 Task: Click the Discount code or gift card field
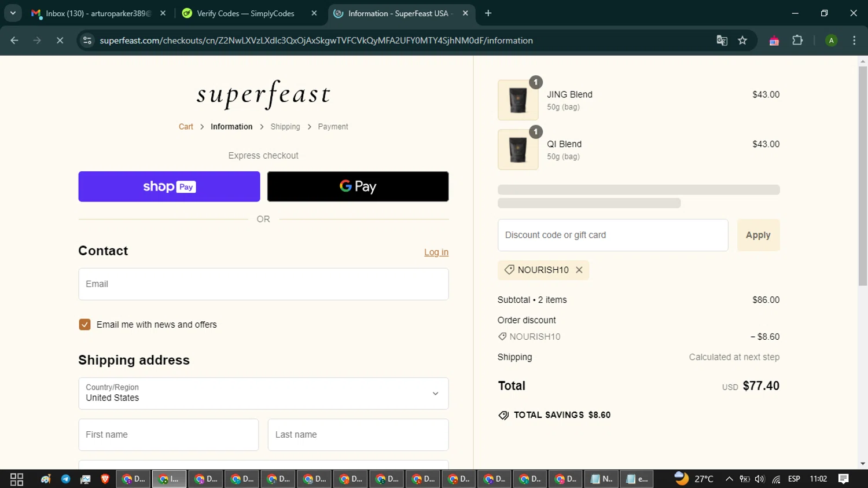(613, 235)
